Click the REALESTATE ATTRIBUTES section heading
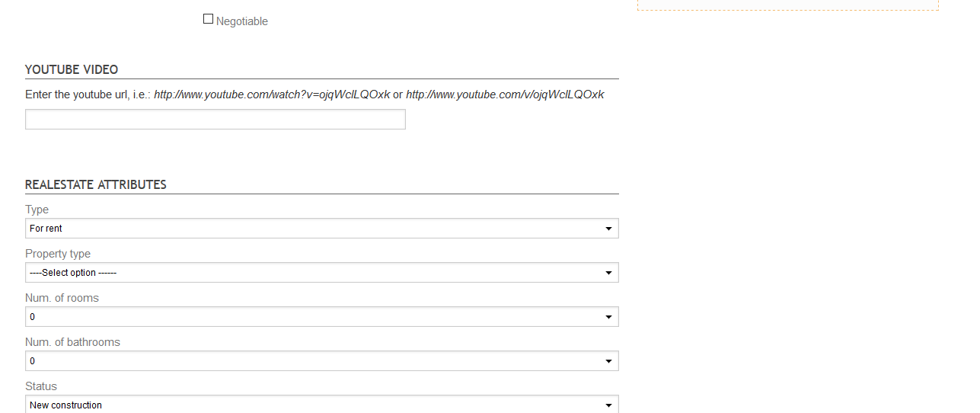This screenshot has width=980, height=413. 96,184
